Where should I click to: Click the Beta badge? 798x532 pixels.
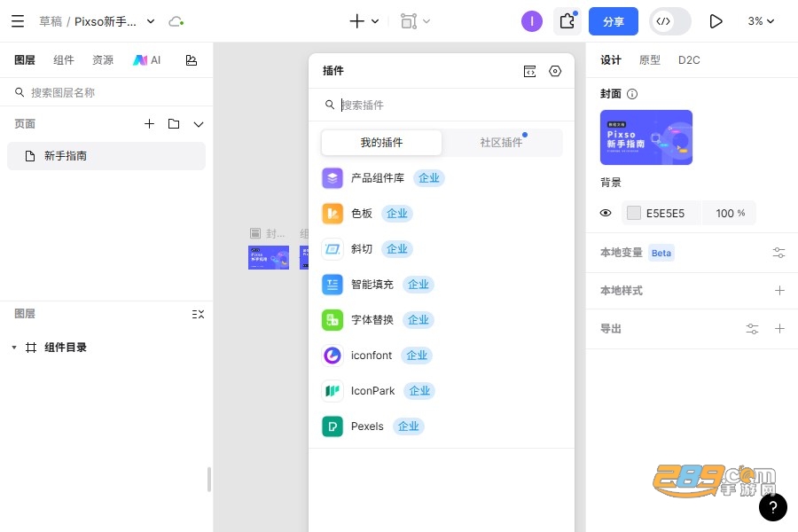(661, 253)
